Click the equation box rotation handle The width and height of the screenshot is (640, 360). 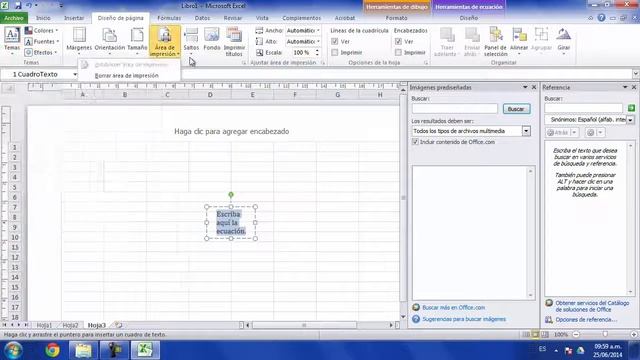click(231, 195)
